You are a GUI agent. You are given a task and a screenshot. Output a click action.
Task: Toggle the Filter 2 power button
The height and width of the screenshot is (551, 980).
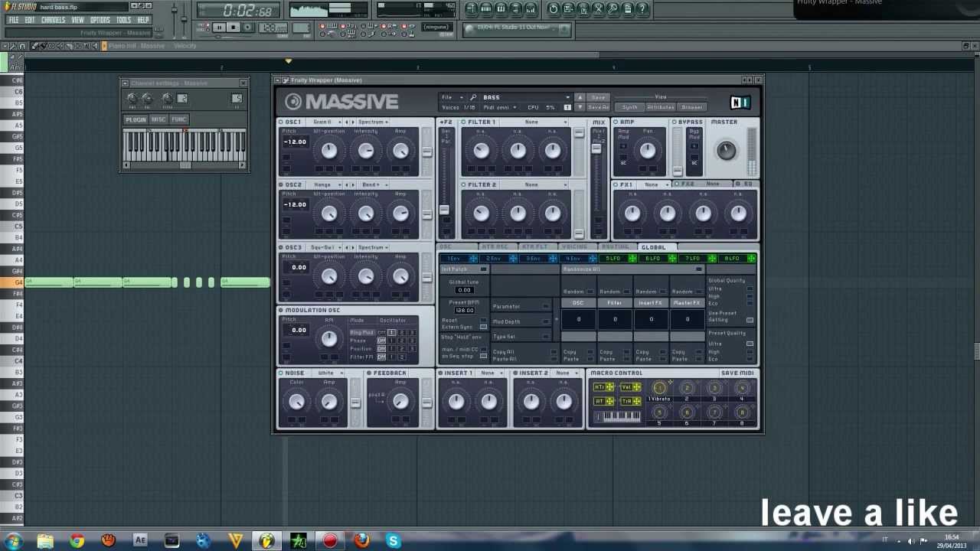click(x=463, y=184)
